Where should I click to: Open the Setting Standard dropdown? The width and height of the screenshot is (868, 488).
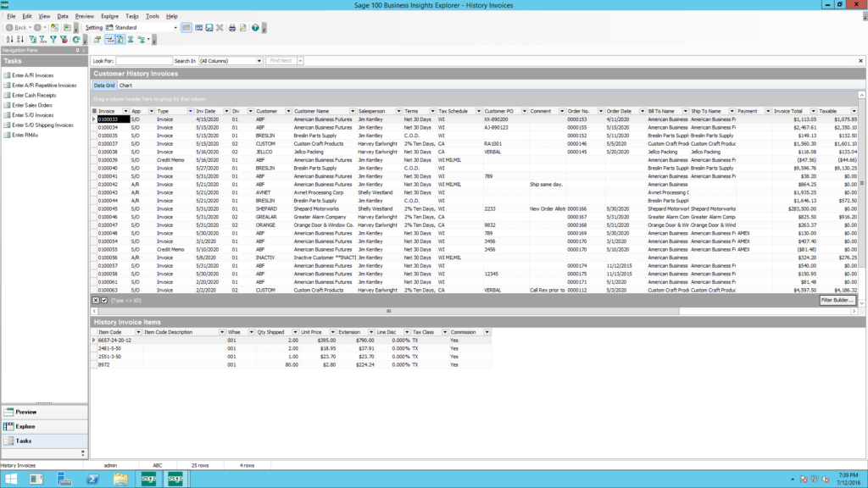(175, 27)
